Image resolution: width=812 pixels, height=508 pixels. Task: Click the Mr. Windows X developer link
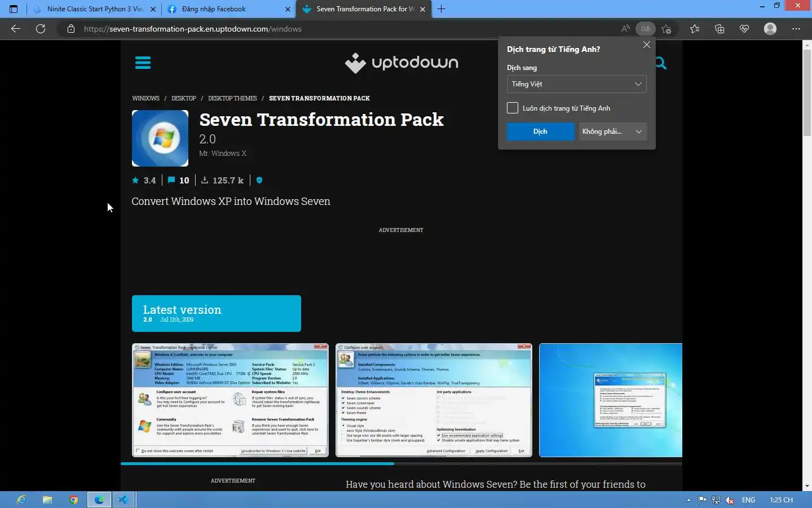pos(223,154)
